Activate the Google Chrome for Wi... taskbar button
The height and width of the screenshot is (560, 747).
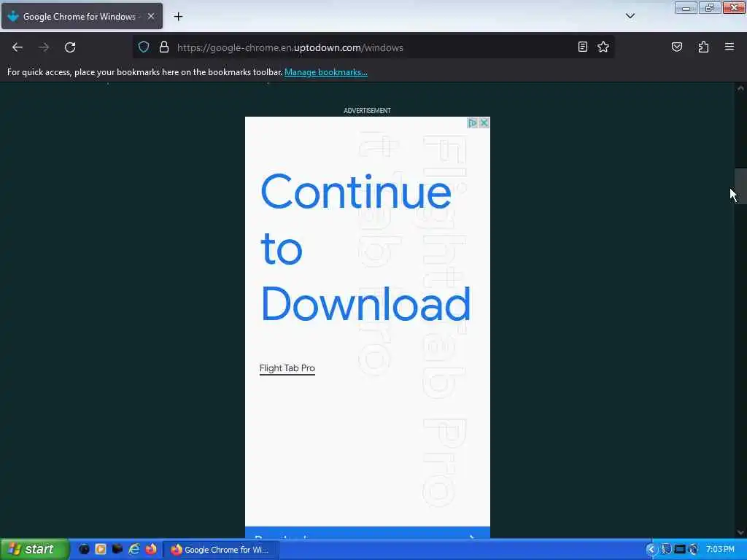(221, 550)
